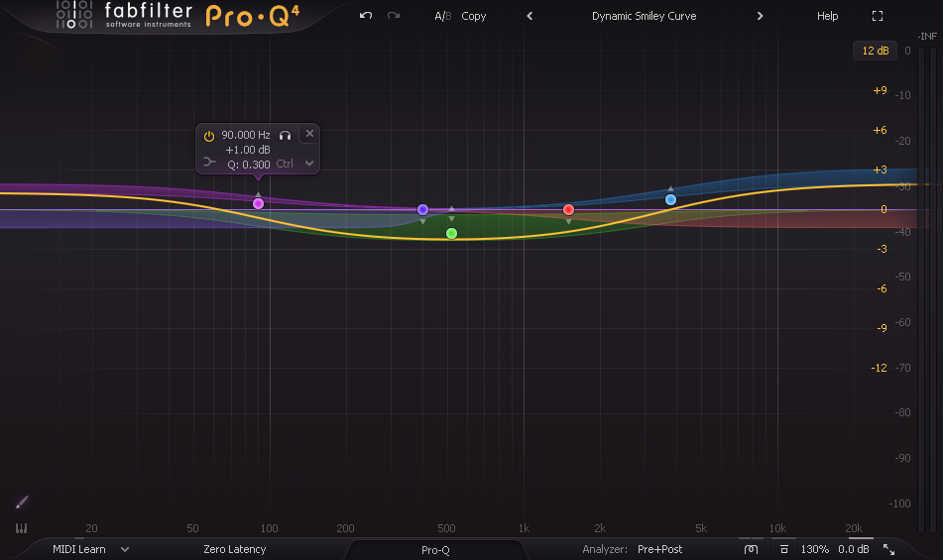Screen dimensions: 943x560
Task: Click the 0.0 dB output gain value
Action: pyautogui.click(x=854, y=549)
